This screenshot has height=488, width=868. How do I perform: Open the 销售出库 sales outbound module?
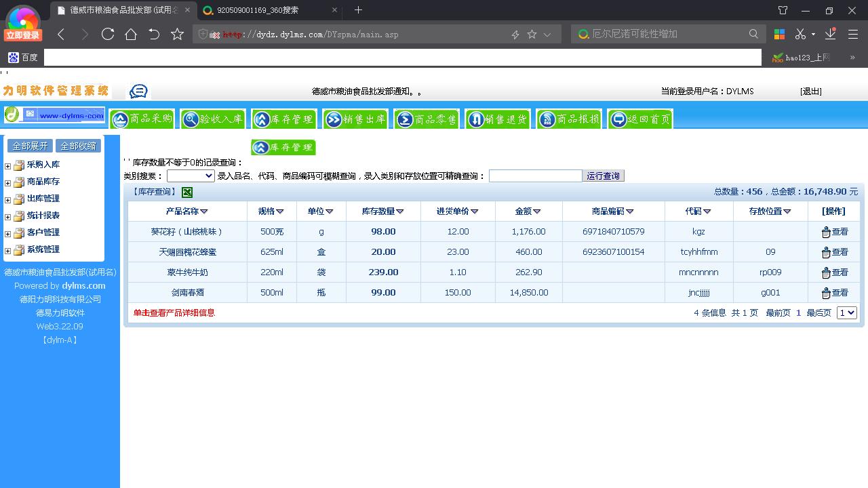pos(355,119)
